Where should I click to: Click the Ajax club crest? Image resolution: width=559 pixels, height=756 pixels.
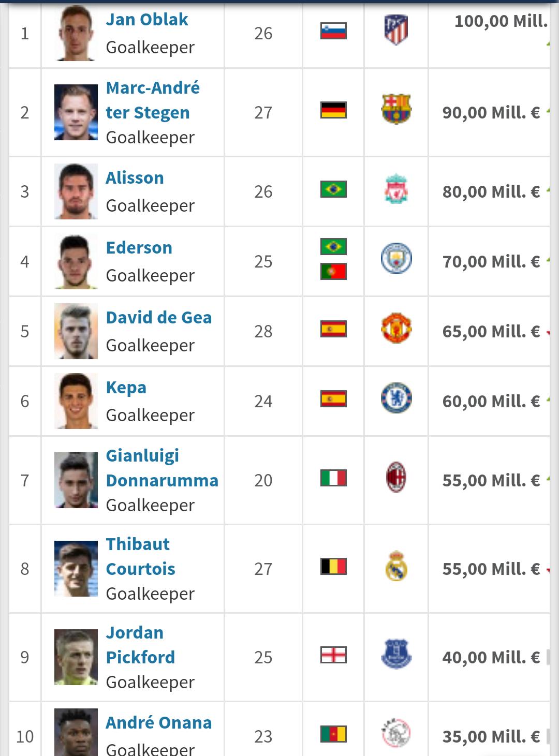tap(396, 733)
